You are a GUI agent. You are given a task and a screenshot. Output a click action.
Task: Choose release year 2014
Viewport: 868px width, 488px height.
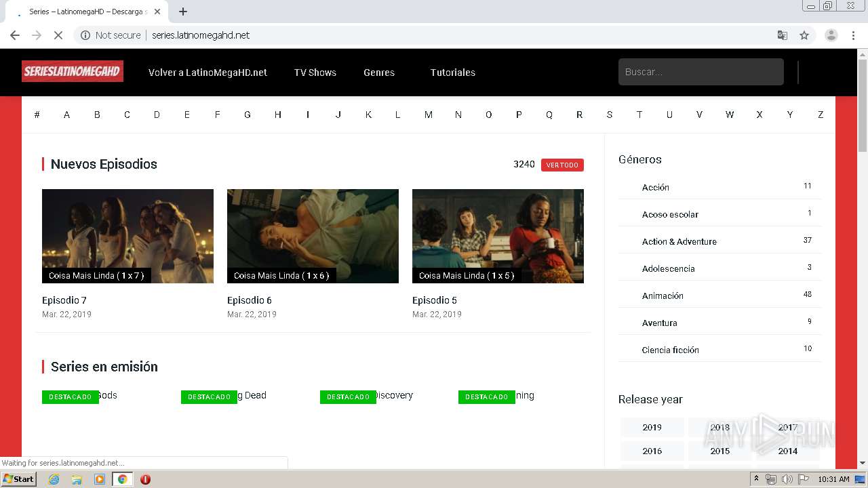click(787, 451)
